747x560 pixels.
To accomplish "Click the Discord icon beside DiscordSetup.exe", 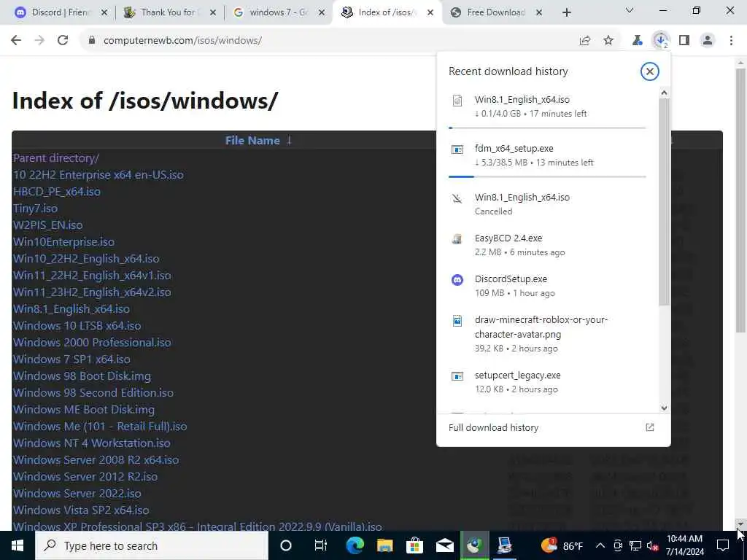I will pyautogui.click(x=457, y=280).
